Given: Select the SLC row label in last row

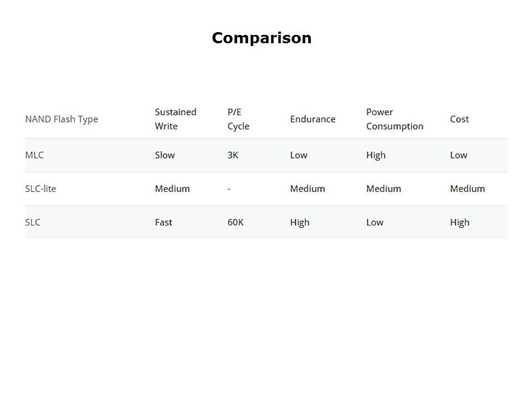Looking at the screenshot, I should pos(33,222).
